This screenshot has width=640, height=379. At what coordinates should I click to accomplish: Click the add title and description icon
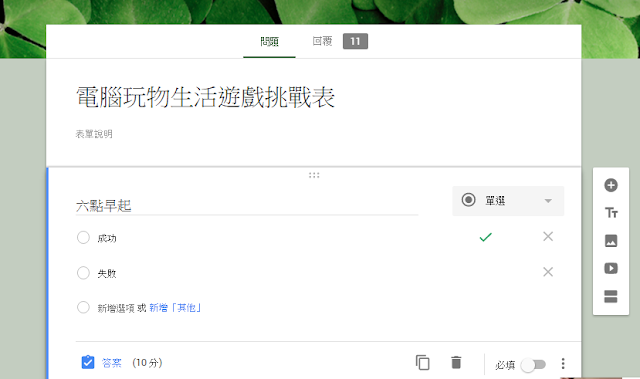pos(611,213)
